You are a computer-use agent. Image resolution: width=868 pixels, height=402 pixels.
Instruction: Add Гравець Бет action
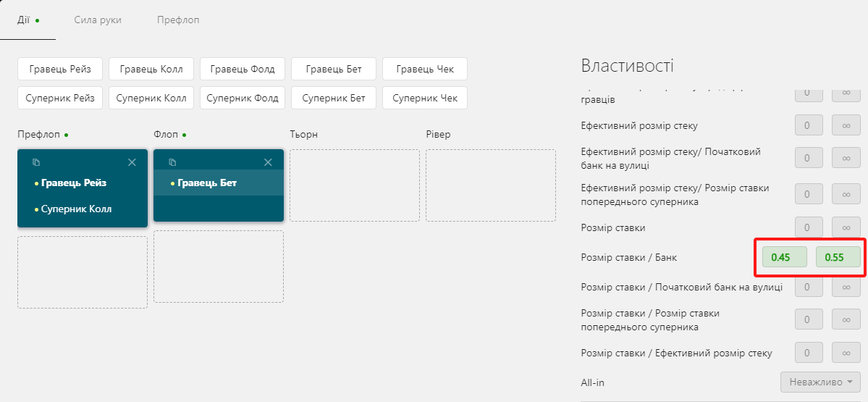click(333, 70)
